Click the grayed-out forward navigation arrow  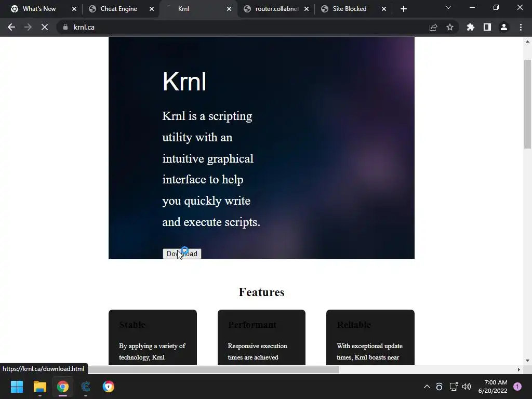tap(28, 27)
